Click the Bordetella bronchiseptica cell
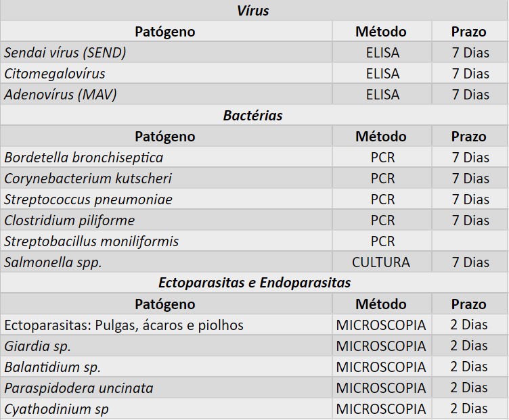The image size is (509, 420). pos(84,158)
